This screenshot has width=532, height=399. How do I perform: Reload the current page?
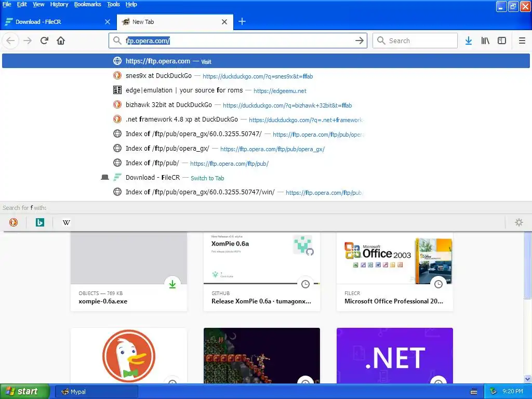[x=44, y=41]
